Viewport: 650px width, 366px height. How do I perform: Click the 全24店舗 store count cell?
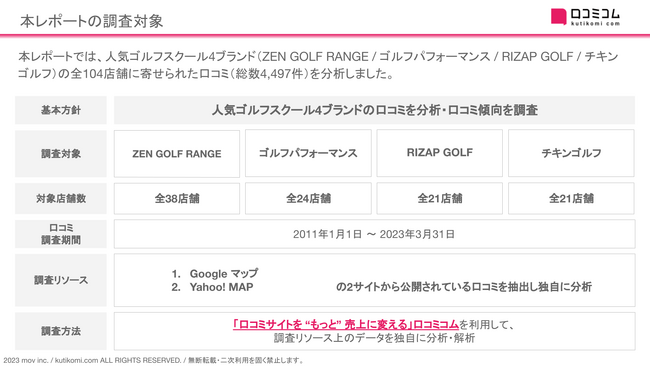coord(308,199)
